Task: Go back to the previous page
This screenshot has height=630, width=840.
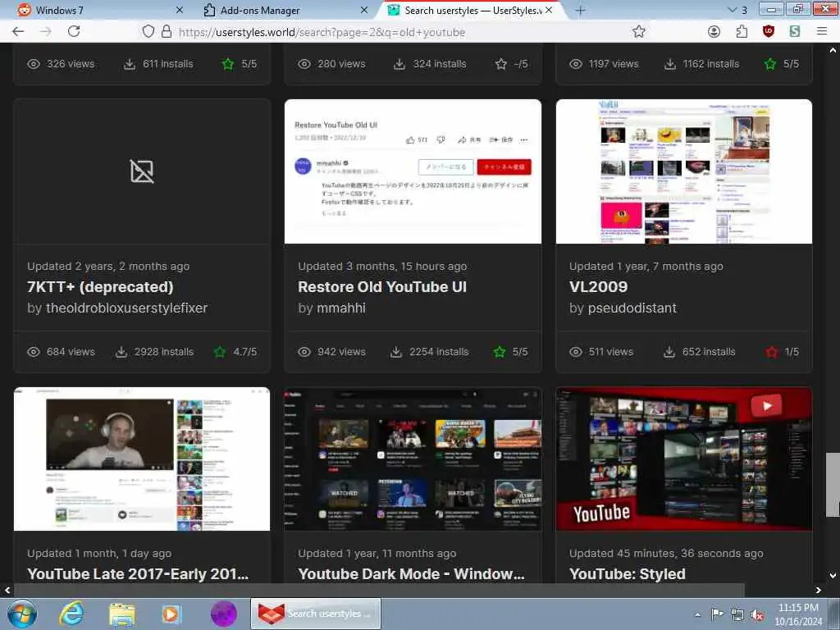Action: (18, 32)
